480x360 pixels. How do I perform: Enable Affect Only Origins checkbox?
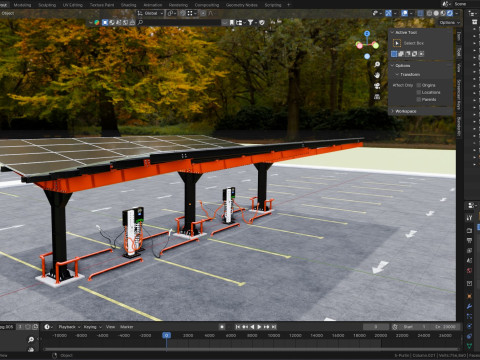419,85
